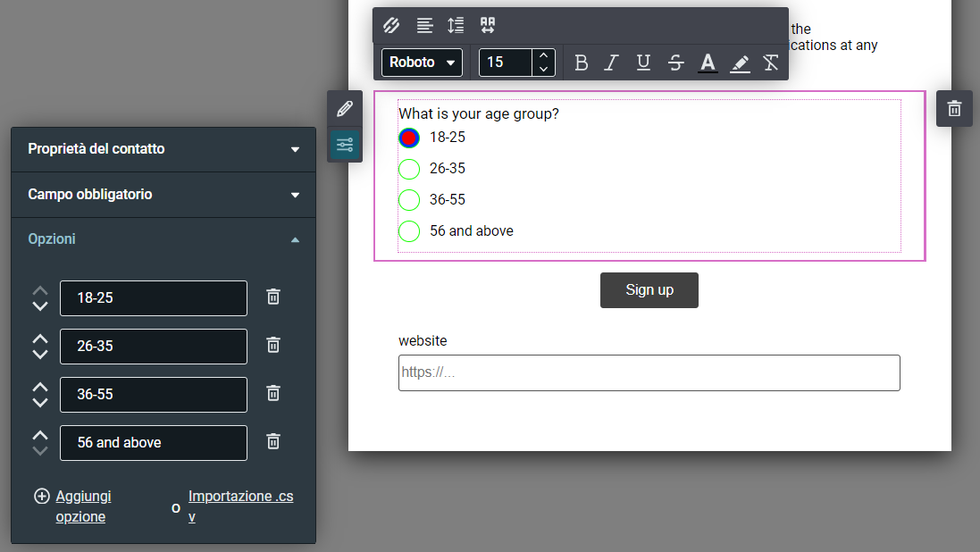This screenshot has width=980, height=552.
Task: Move the 36-55 option down
Action: click(40, 403)
